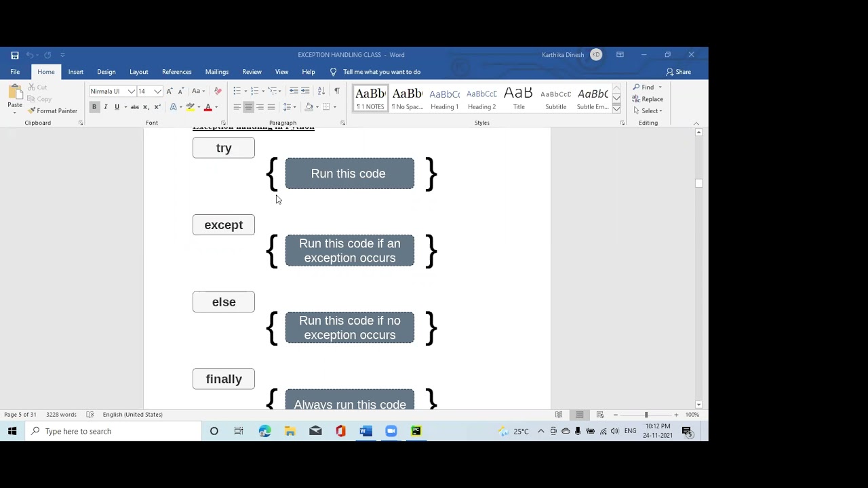The image size is (868, 488).
Task: Zoom in using the plus icon
Action: pos(676,415)
